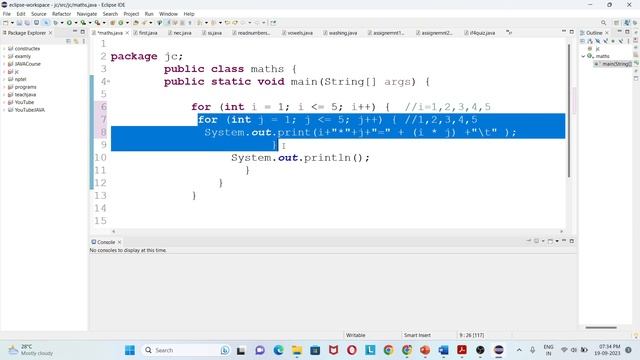This screenshot has width=640, height=360.
Task: Open the Source menu
Action: 39,14
